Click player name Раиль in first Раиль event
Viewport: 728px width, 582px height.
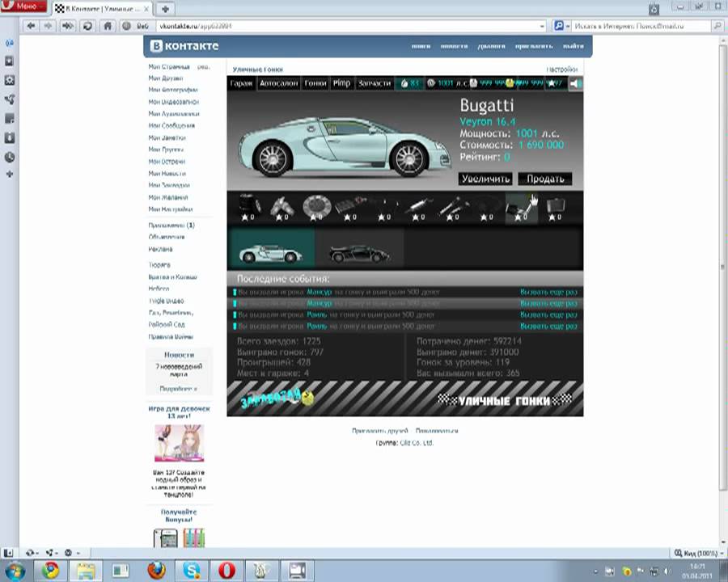point(317,314)
